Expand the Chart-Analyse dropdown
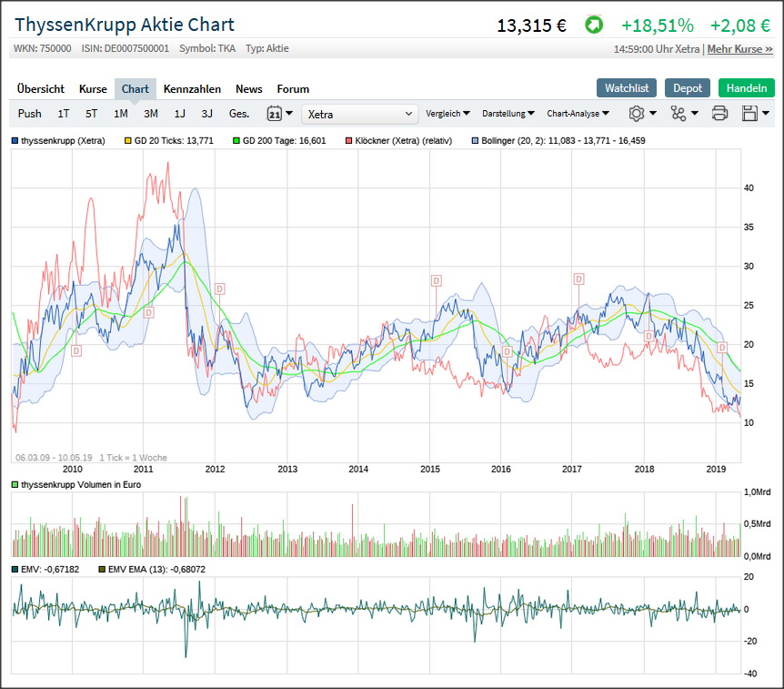784x689 pixels. pyautogui.click(x=578, y=114)
